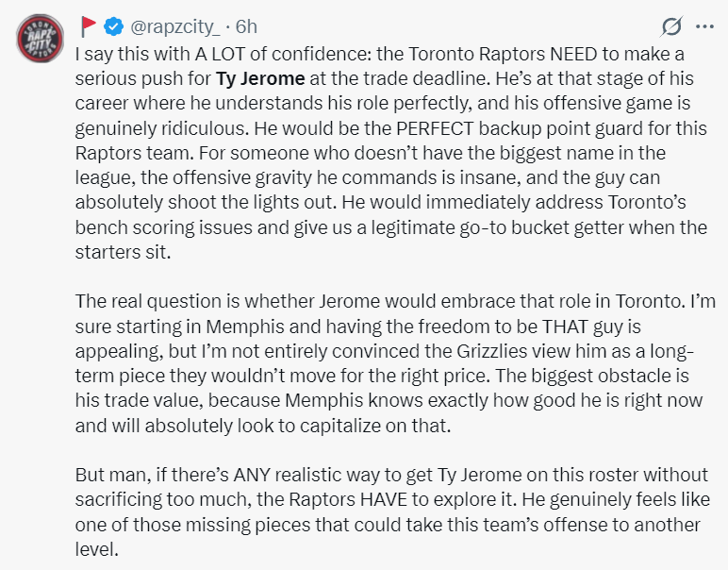
Task: Click the word PERFECT in the post
Action: [x=435, y=128]
